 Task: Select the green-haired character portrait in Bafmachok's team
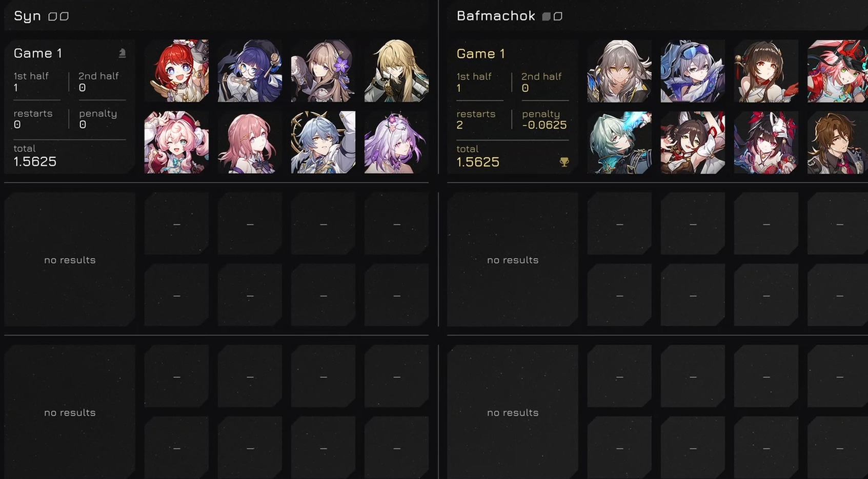pos(619,142)
